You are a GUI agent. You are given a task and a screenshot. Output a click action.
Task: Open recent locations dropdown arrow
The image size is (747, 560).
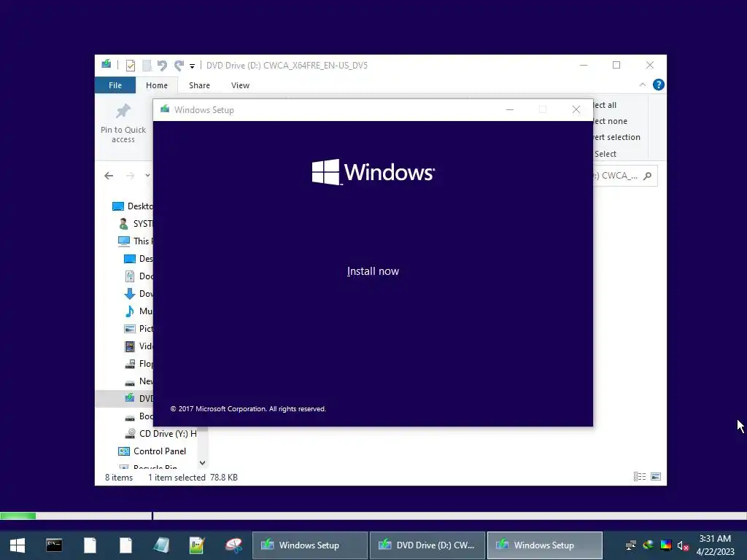pyautogui.click(x=147, y=176)
